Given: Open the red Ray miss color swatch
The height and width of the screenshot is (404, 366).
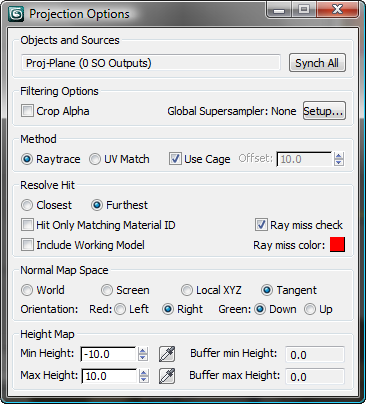Looking at the screenshot, I should pyautogui.click(x=337, y=245).
